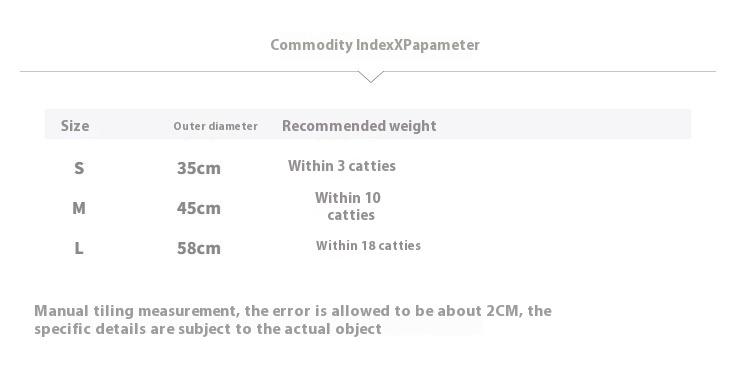
Task: Click size M in the table
Action: [79, 208]
